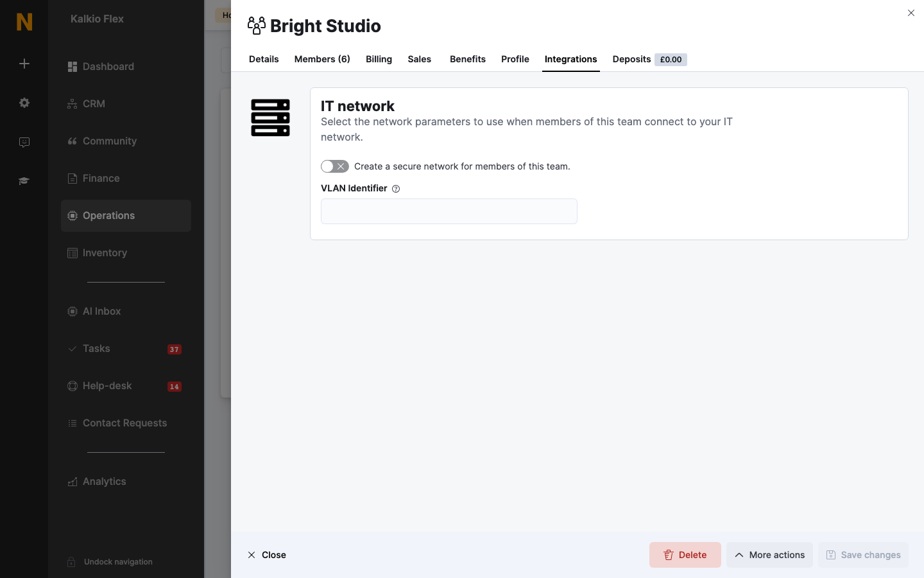This screenshot has height=578, width=924.
Task: Switch to the Details tab
Action: coord(264,59)
